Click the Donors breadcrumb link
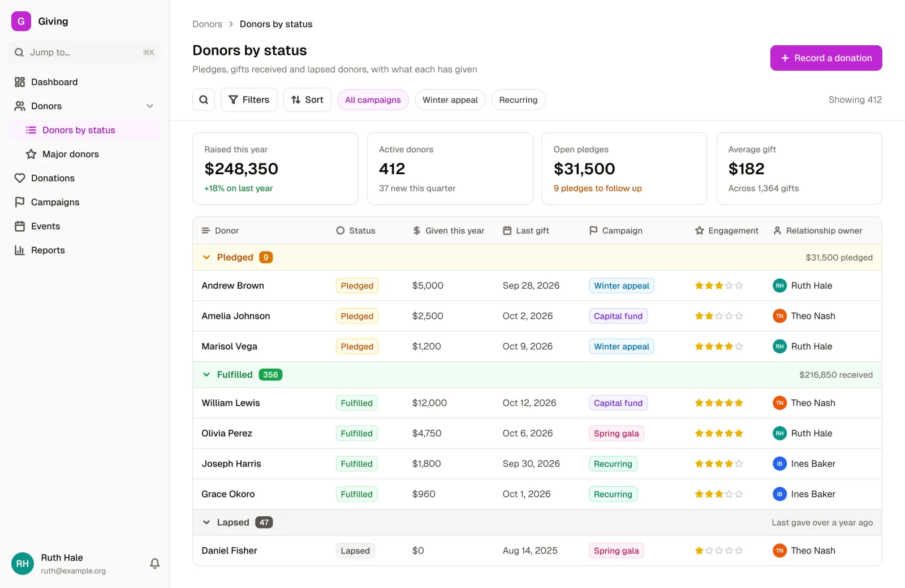The image size is (905, 588). pyautogui.click(x=207, y=24)
